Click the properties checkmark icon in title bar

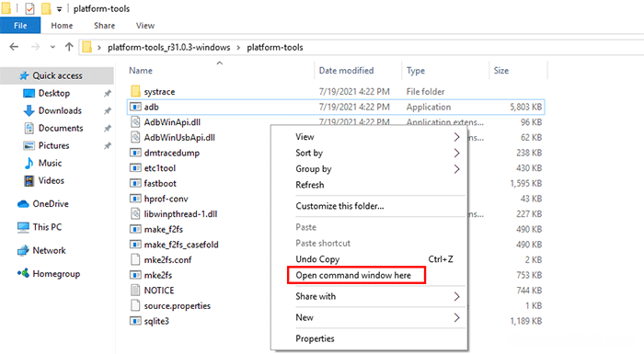coord(29,8)
